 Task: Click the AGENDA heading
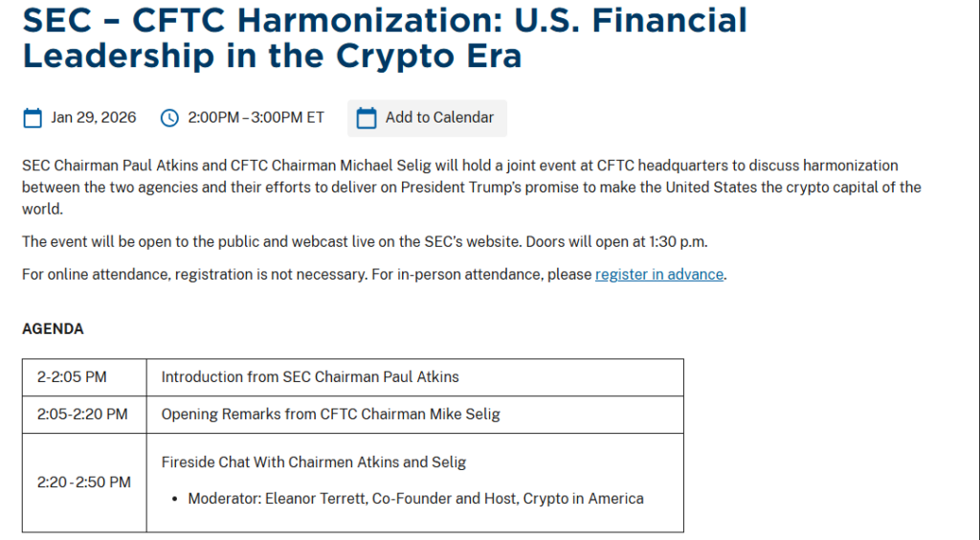click(x=53, y=329)
